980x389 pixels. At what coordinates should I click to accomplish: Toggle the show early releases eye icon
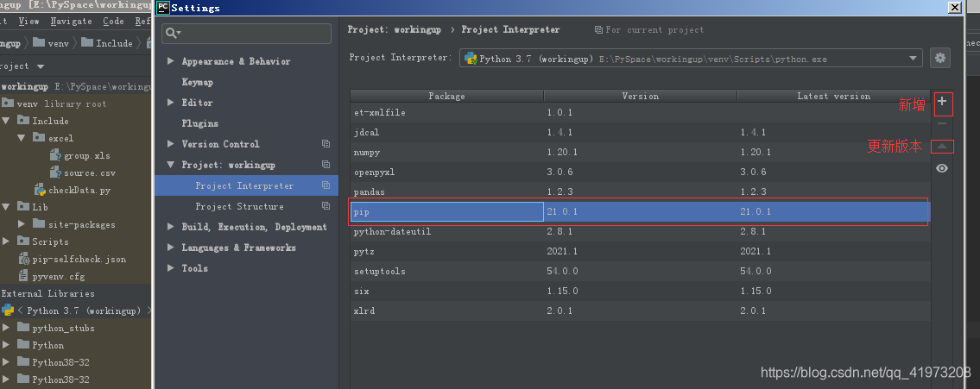coord(942,168)
